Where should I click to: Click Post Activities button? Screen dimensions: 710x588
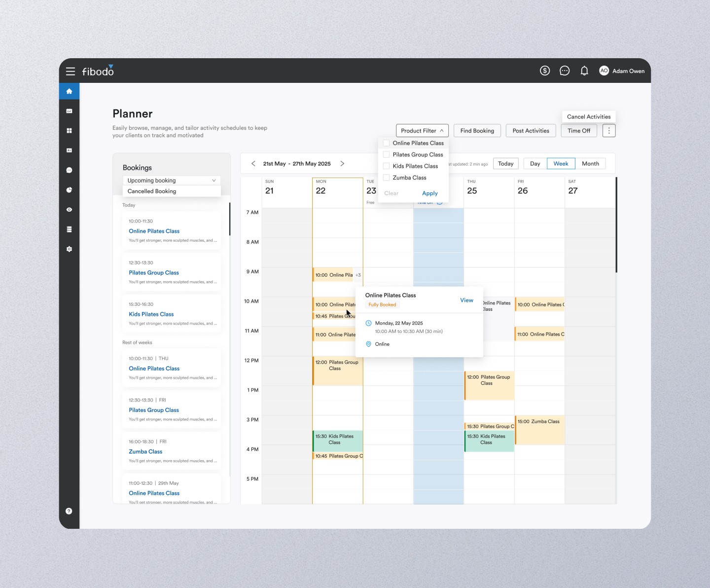click(531, 131)
